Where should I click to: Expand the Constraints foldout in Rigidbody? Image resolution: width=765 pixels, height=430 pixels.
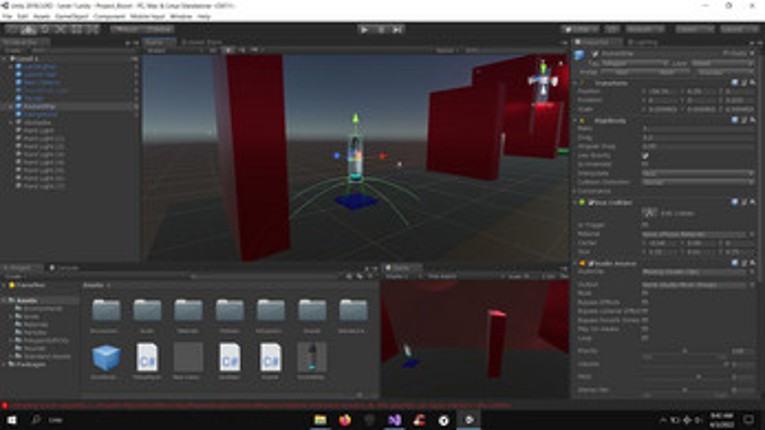click(576, 191)
